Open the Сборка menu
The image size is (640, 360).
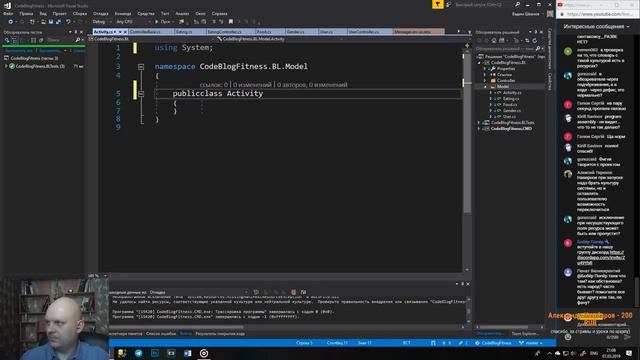click(80, 13)
